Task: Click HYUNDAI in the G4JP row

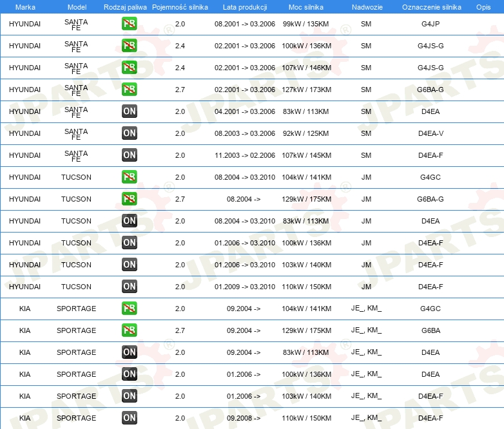Action: coord(24,24)
